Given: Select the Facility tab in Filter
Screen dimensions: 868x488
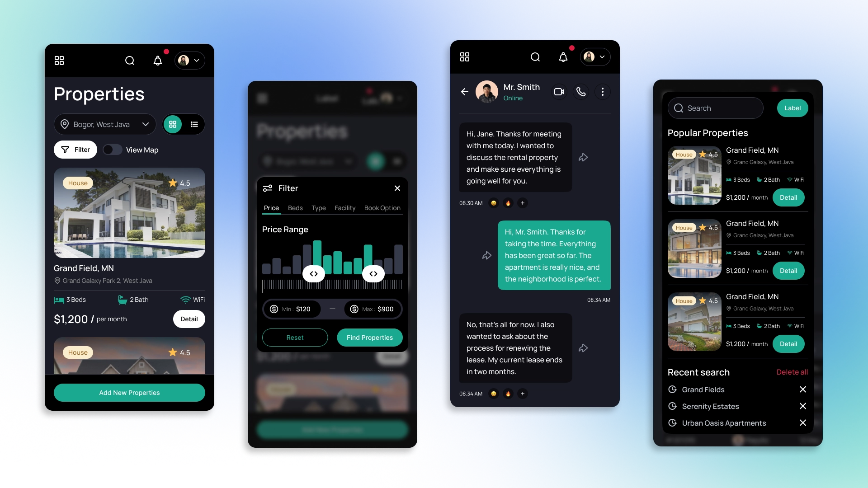Looking at the screenshot, I should (345, 207).
